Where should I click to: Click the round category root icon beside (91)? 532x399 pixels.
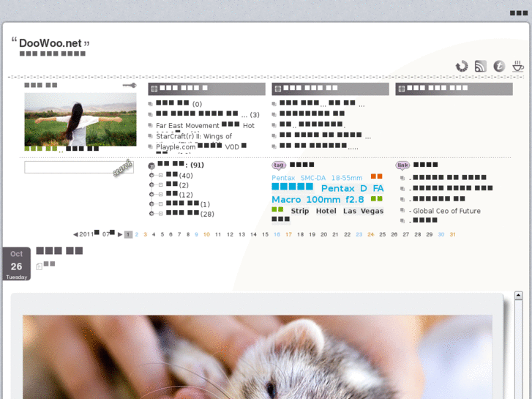[x=151, y=165]
